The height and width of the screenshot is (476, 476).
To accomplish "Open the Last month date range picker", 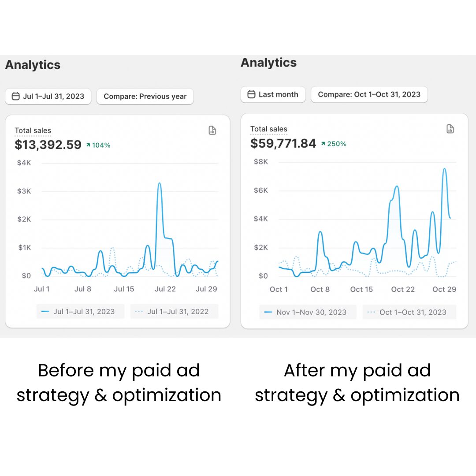I will click(273, 94).
